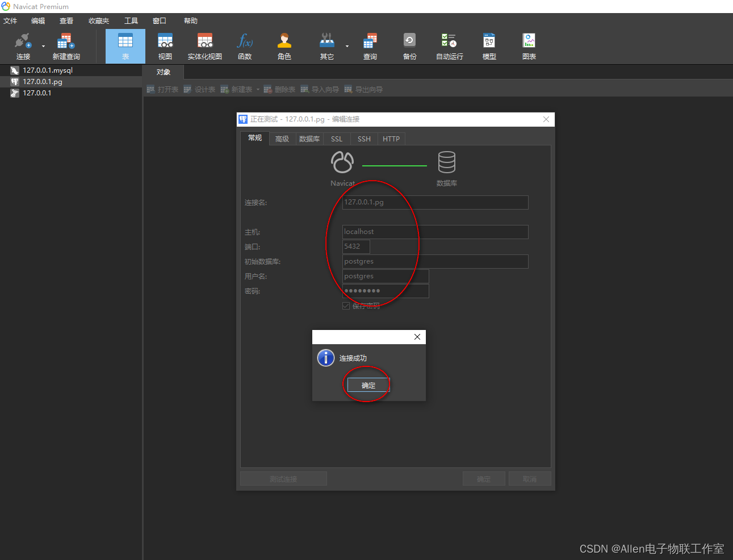Open the Connection dropdown arrow
Screen dimensions: 733x560
coord(43,47)
